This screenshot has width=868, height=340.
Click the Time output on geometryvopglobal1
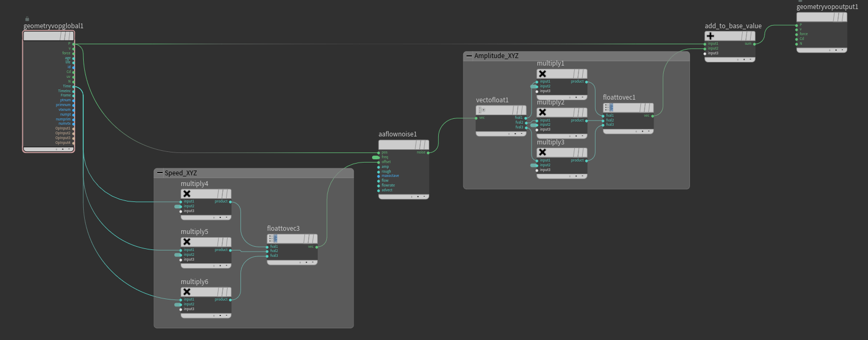73,86
